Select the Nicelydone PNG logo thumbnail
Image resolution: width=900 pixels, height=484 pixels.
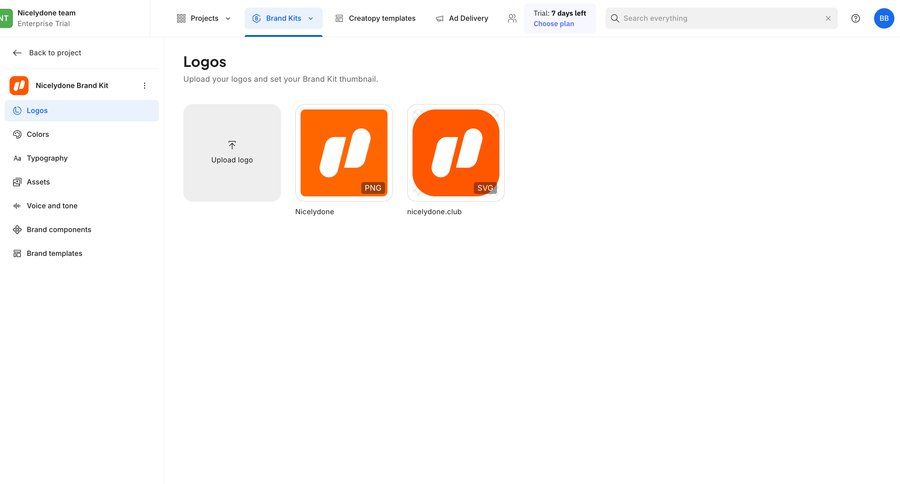(344, 153)
